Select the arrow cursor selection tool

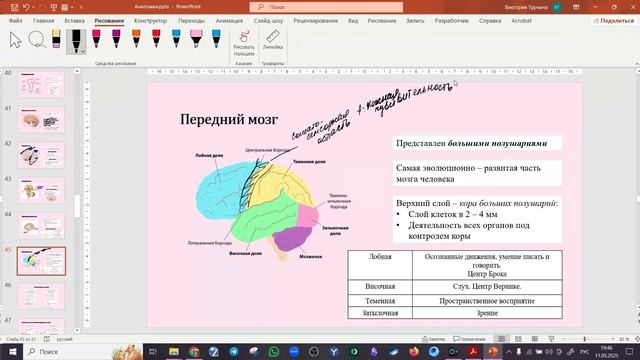[x=16, y=40]
